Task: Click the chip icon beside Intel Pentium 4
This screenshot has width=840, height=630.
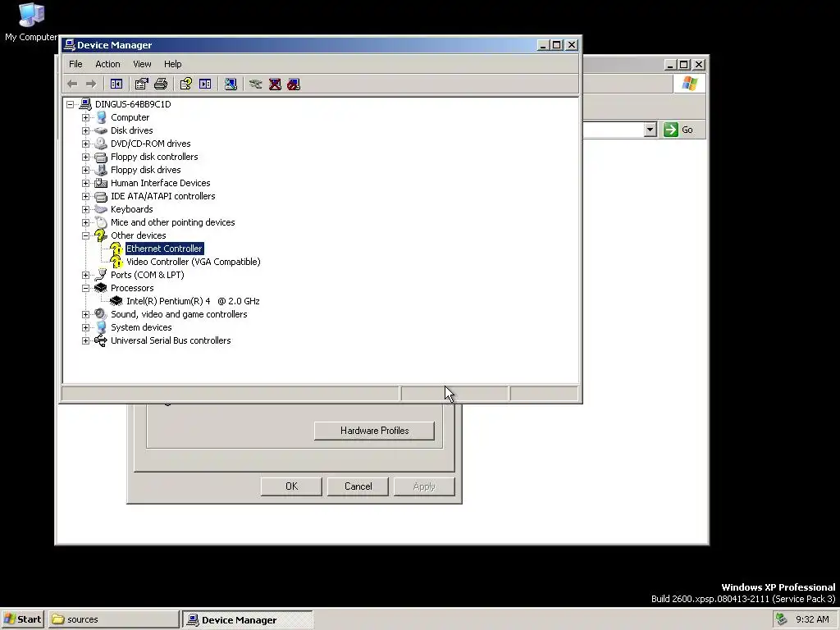Action: (x=116, y=301)
